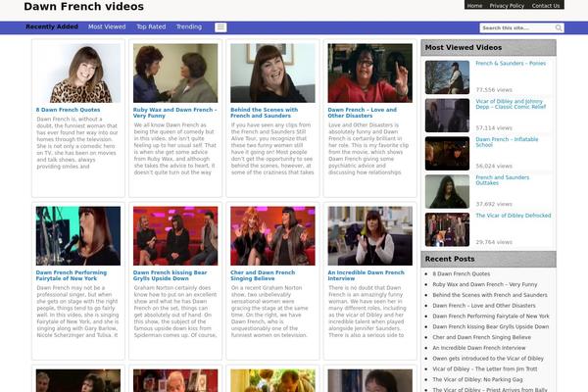Go to Home in top menu

[474, 6]
